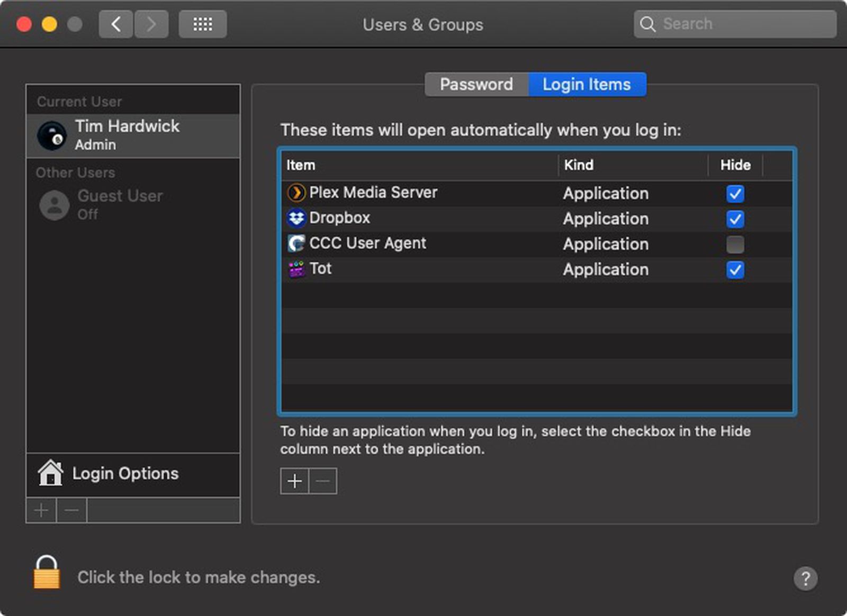Click inside the Search field

click(x=736, y=24)
